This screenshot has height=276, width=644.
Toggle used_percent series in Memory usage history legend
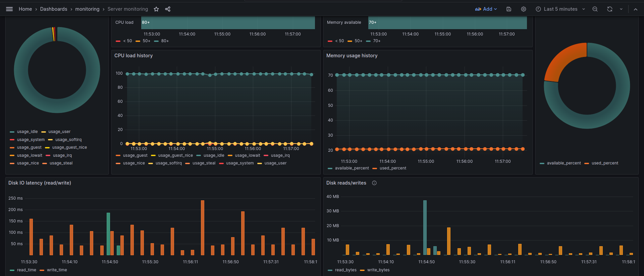coord(393,168)
